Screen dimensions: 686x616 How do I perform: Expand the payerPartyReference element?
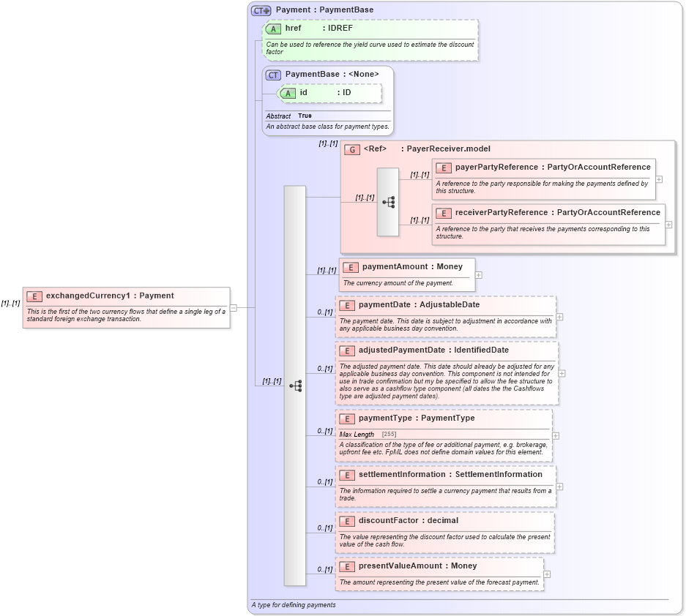click(659, 180)
